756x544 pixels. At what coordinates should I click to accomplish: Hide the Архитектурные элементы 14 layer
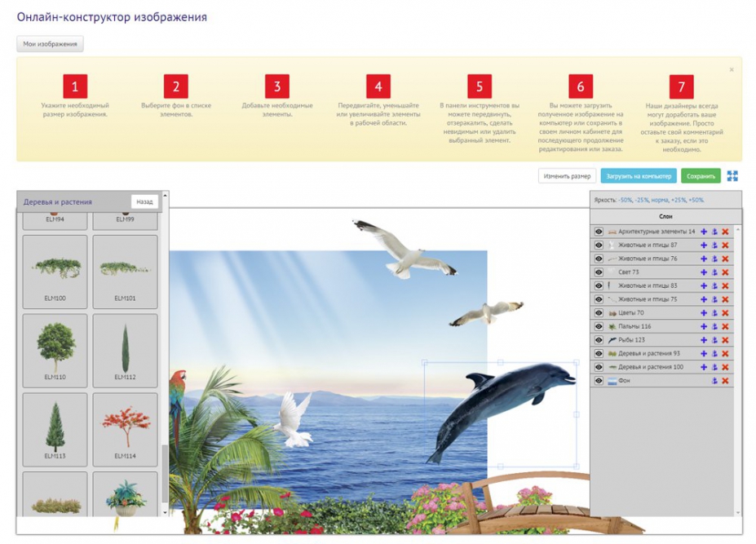599,232
